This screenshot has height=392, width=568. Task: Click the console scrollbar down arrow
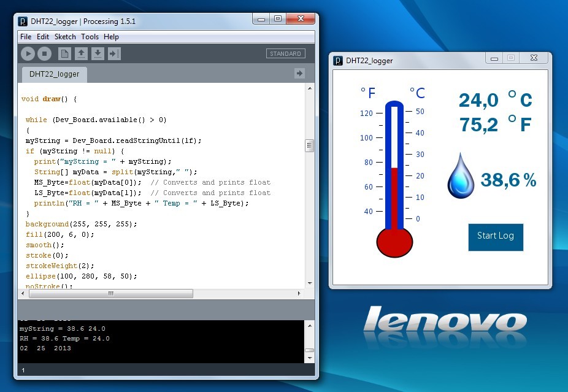point(310,358)
